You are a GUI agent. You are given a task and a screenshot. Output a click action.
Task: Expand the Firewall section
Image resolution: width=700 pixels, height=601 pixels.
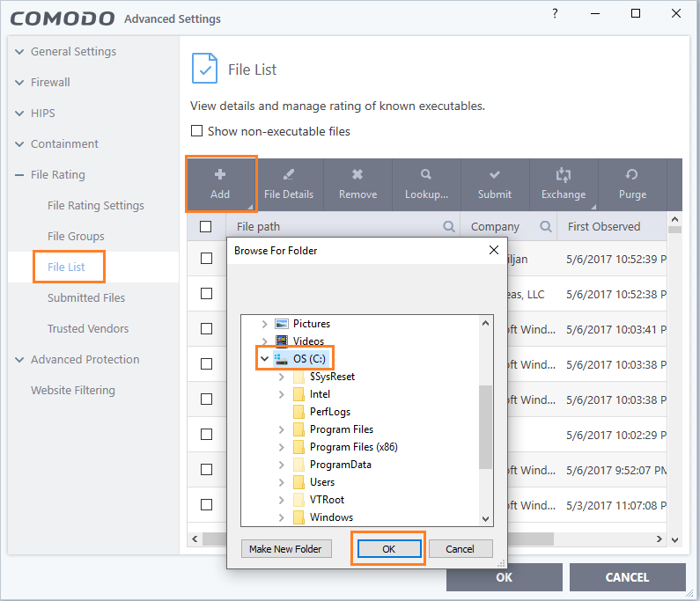click(19, 83)
